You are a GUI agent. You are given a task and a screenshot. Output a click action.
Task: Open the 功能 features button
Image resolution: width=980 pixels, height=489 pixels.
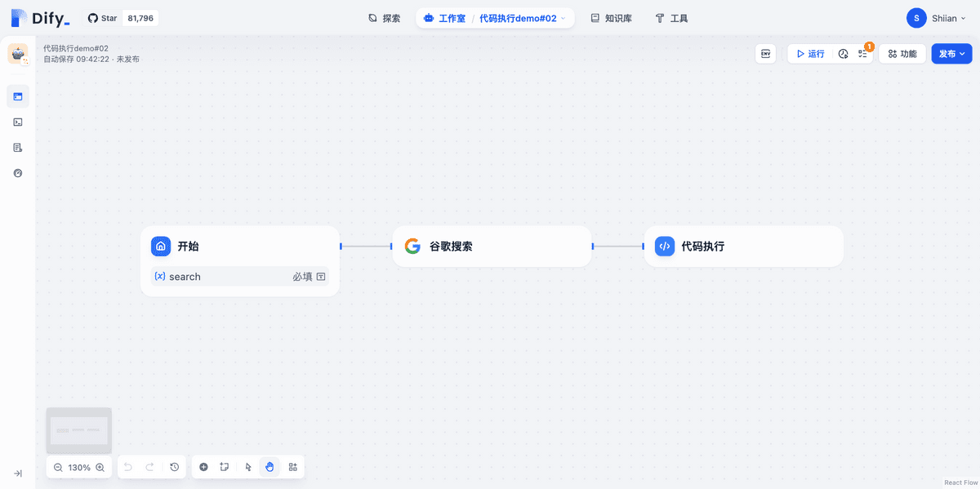(902, 54)
